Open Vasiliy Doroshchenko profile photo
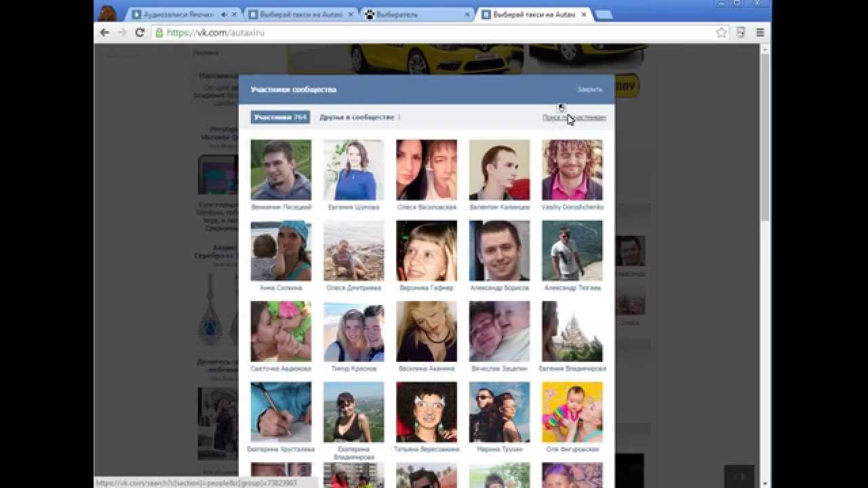Image resolution: width=868 pixels, height=488 pixels. click(572, 169)
